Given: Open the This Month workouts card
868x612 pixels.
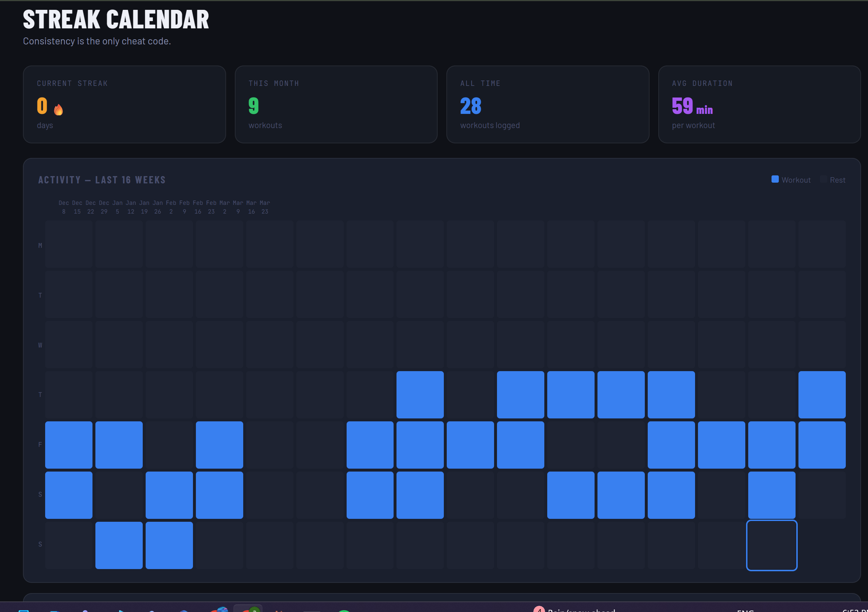Looking at the screenshot, I should click(336, 104).
